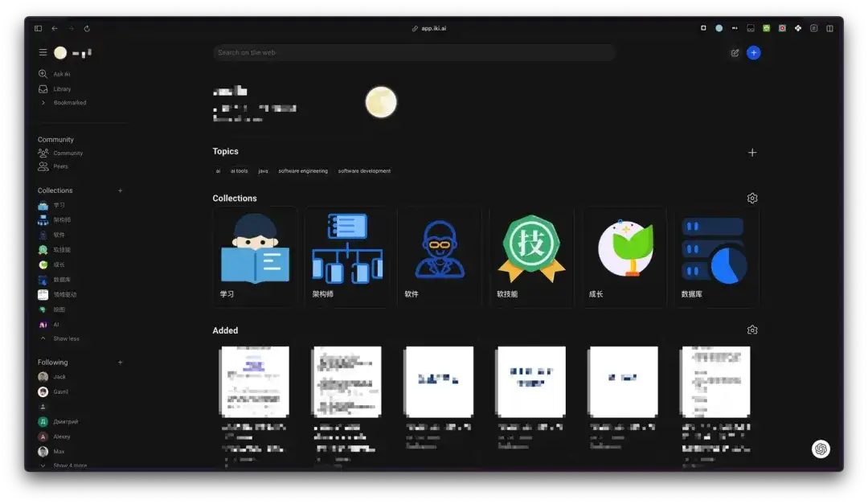Focus the Search on the web field

click(x=414, y=52)
